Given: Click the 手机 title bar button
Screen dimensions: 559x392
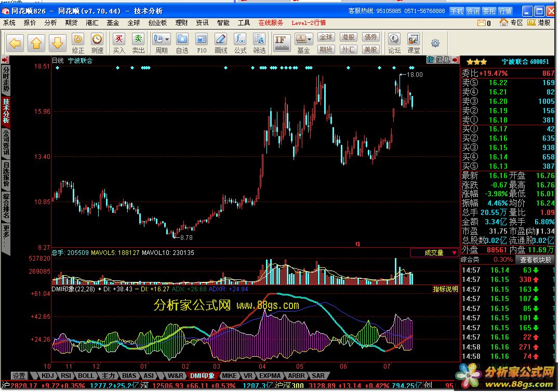Looking at the screenshot, I should [x=457, y=11].
